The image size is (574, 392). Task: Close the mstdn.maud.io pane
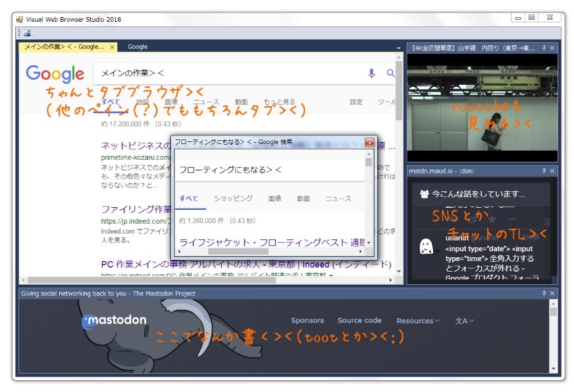(552, 171)
